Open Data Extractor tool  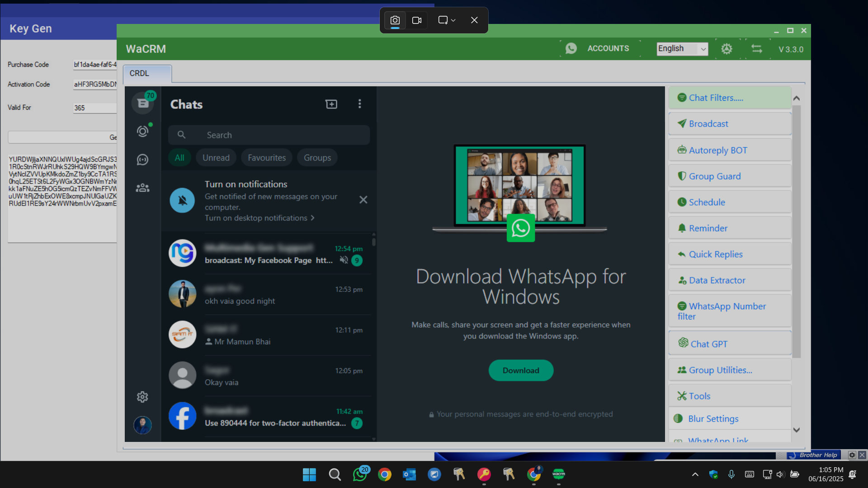coord(730,280)
